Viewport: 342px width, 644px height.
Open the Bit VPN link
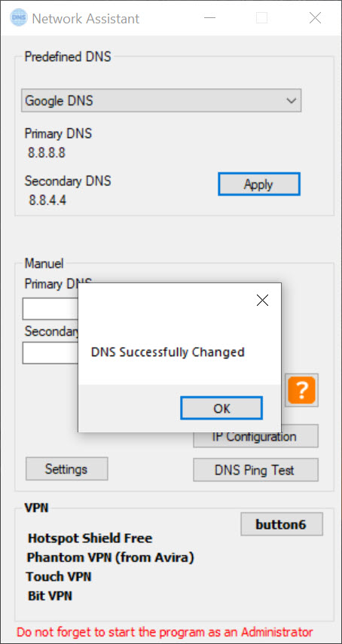tap(50, 596)
